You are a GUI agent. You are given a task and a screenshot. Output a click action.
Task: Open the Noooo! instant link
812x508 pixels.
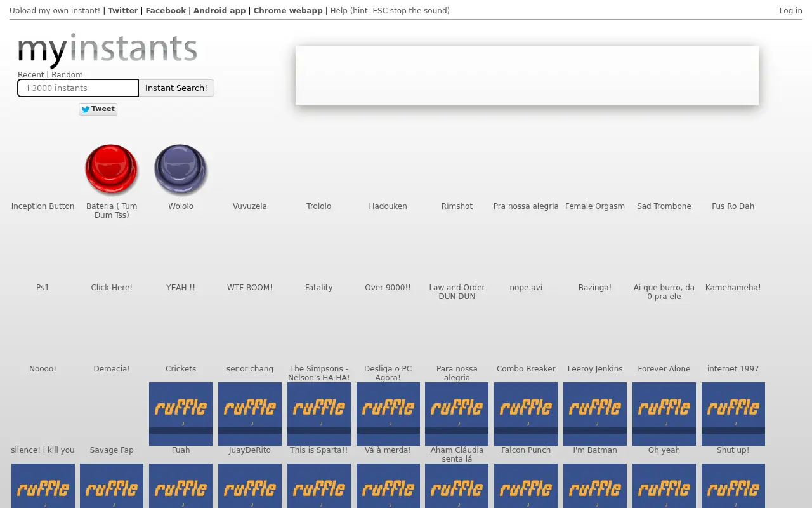(x=43, y=369)
